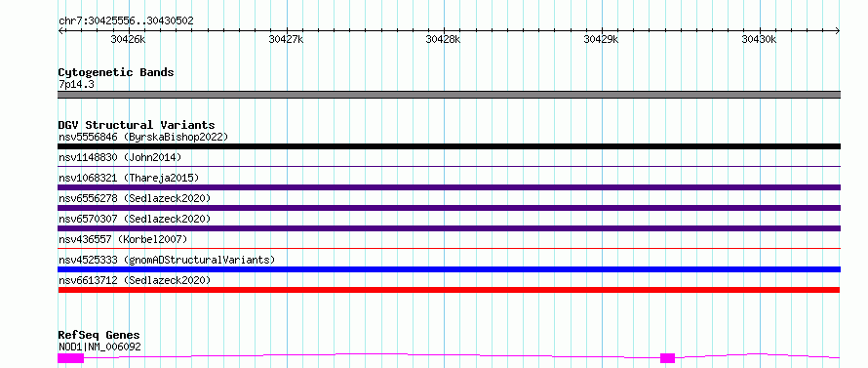This screenshot has width=868, height=368.
Task: Click the 30428k ruler tick label
Action: (444, 39)
